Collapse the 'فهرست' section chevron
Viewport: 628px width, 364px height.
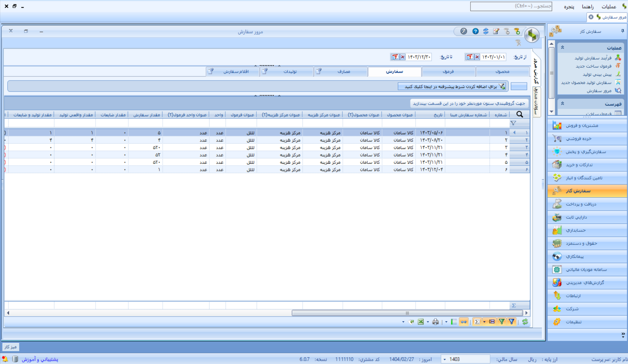(563, 104)
